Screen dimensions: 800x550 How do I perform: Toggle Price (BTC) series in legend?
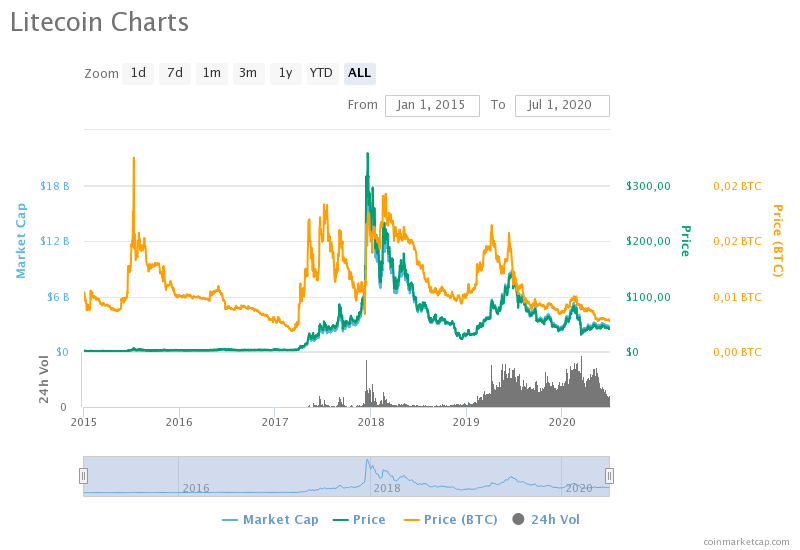click(451, 519)
